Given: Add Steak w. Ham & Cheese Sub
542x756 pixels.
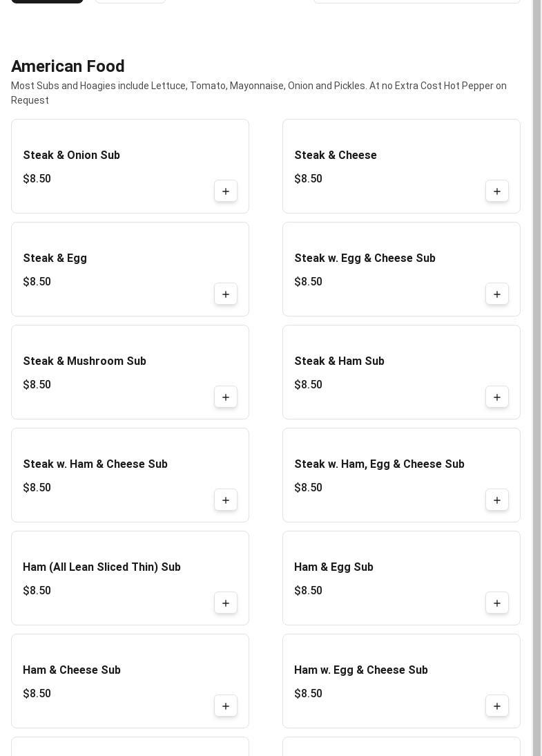Looking at the screenshot, I should (x=226, y=500).
